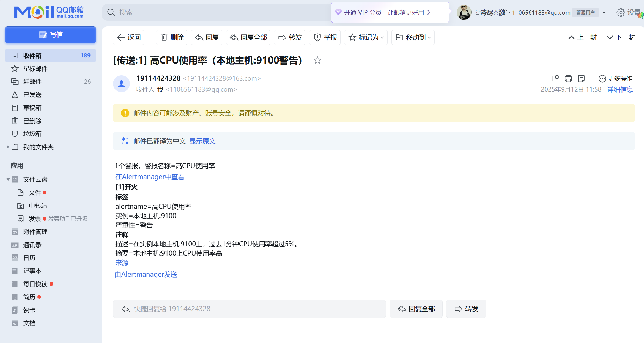This screenshot has width=644, height=343.
Task: Open the 收件箱 inbox folder
Action: pos(50,56)
